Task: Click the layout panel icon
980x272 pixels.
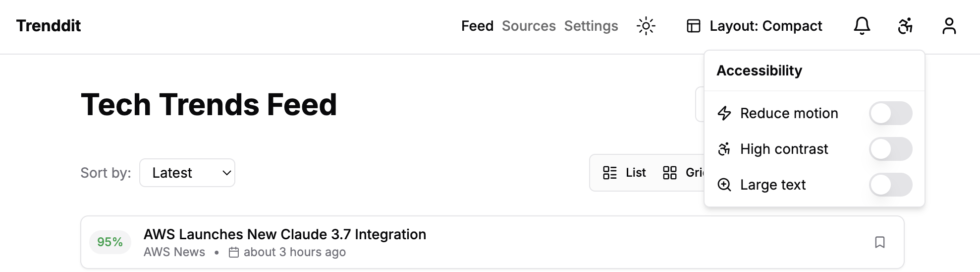Action: [693, 26]
